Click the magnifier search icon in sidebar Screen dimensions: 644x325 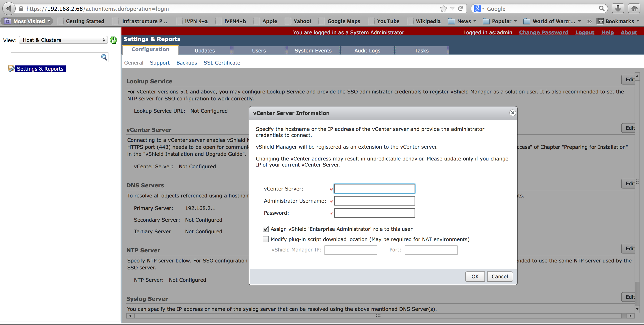[x=104, y=57]
